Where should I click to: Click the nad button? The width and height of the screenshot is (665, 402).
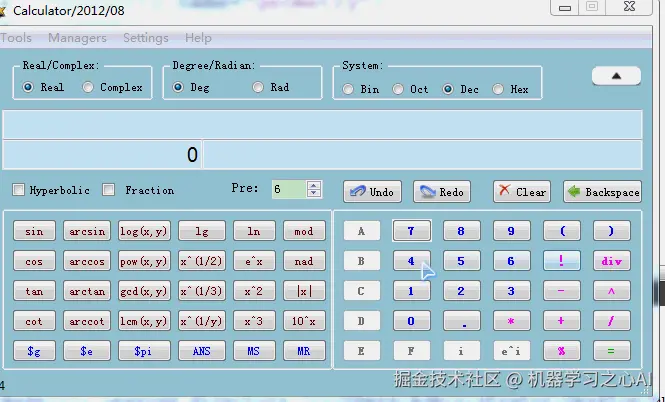(x=304, y=261)
